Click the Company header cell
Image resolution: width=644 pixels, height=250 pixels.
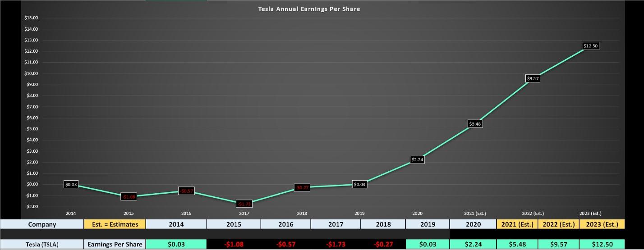(x=42, y=224)
